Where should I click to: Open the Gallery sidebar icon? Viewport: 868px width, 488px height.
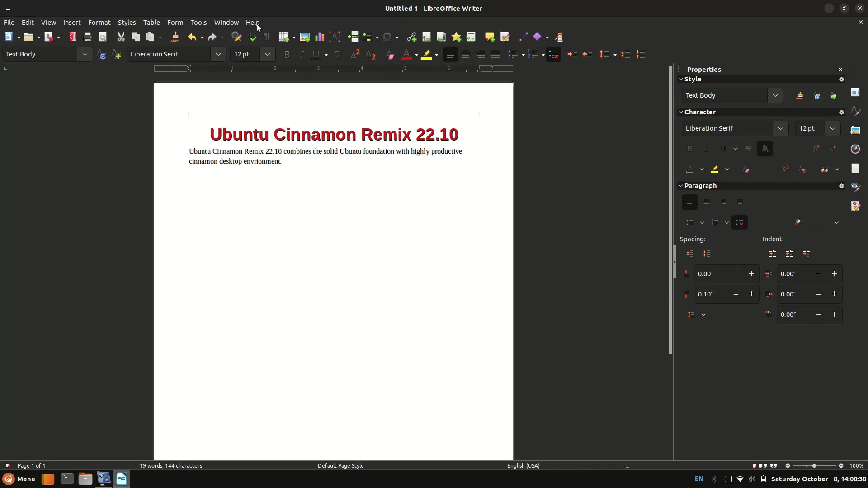856,130
